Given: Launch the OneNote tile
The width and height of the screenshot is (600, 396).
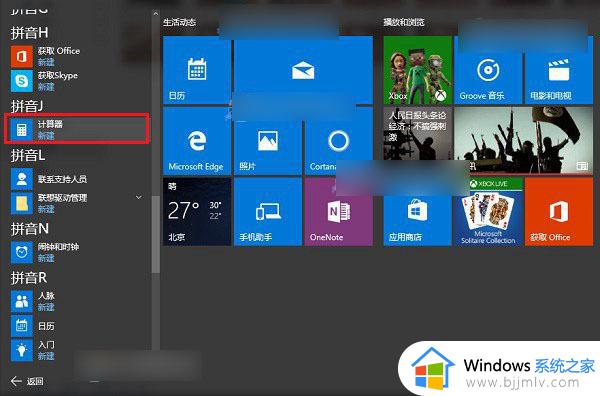Looking at the screenshot, I should (x=339, y=212).
